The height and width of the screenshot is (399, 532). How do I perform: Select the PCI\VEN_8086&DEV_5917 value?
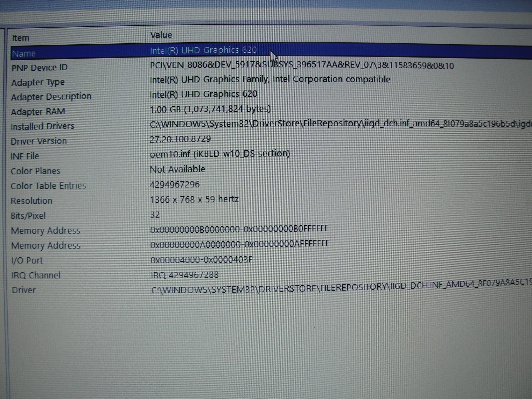tap(302, 65)
